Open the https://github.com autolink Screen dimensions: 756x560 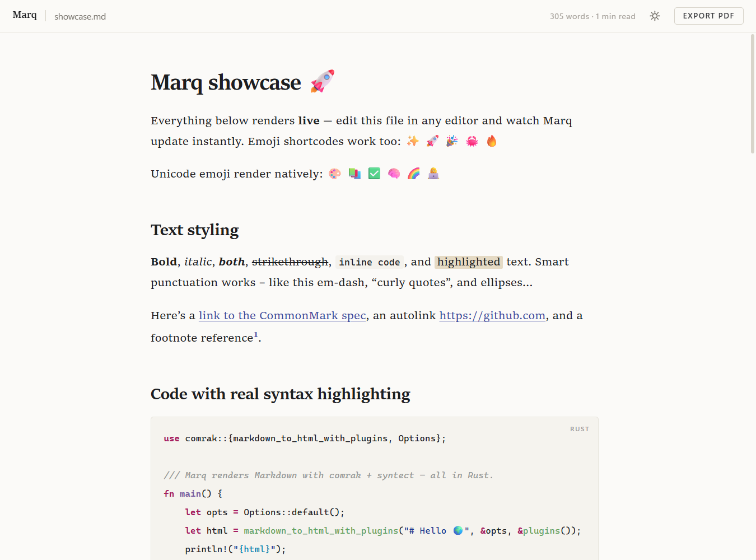(x=492, y=315)
